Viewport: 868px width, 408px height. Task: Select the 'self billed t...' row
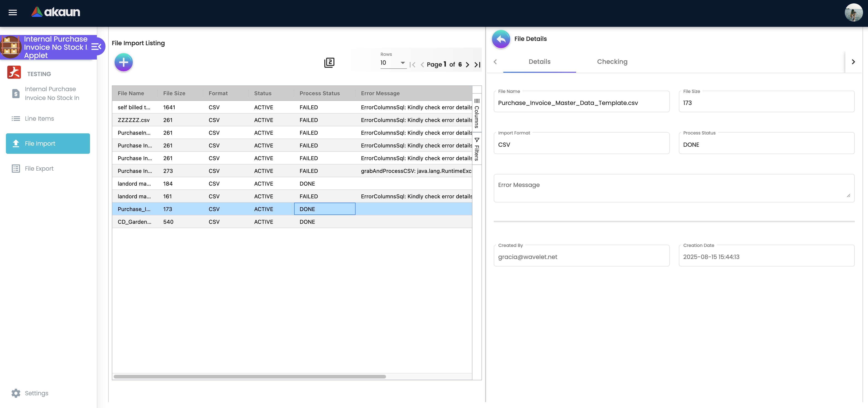click(x=292, y=107)
